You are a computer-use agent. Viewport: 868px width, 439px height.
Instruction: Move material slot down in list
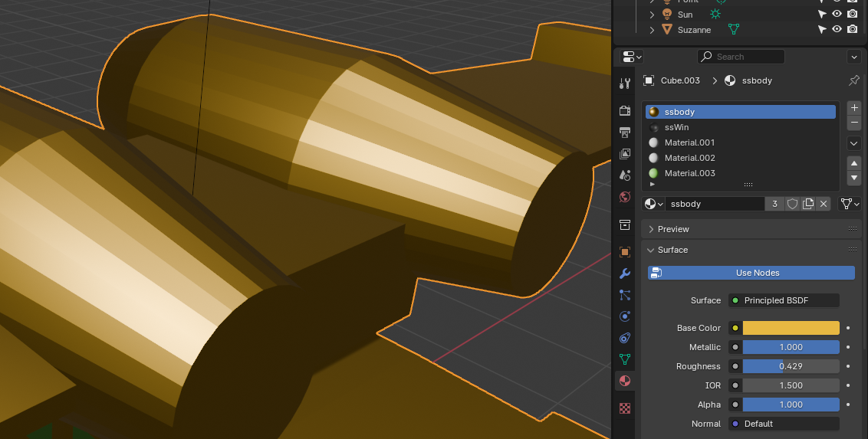click(x=854, y=178)
